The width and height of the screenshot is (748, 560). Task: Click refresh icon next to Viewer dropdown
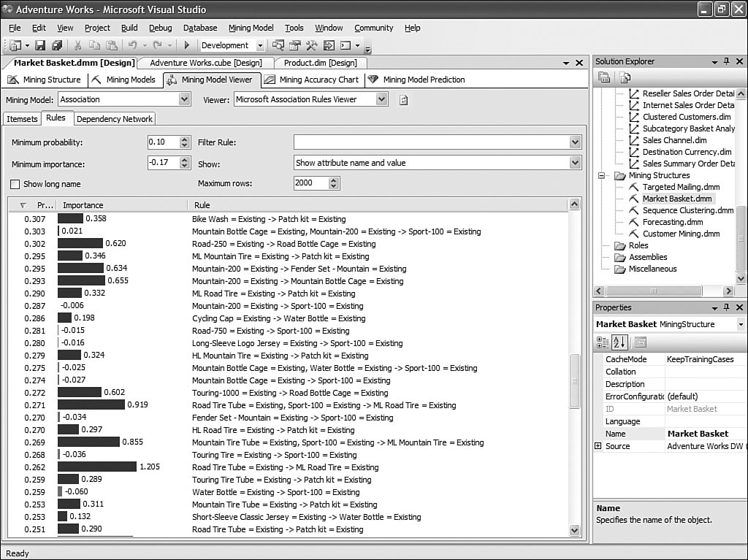pos(403,100)
